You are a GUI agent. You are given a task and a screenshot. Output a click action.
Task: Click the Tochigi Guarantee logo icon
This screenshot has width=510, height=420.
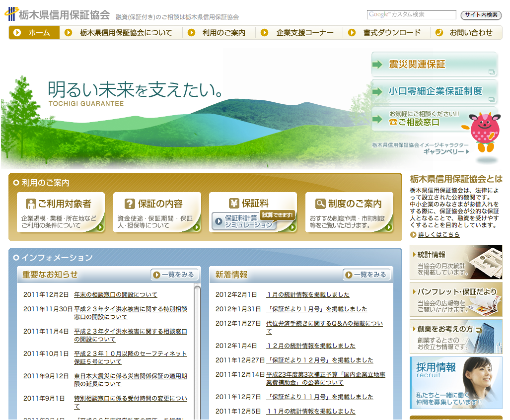(x=11, y=14)
